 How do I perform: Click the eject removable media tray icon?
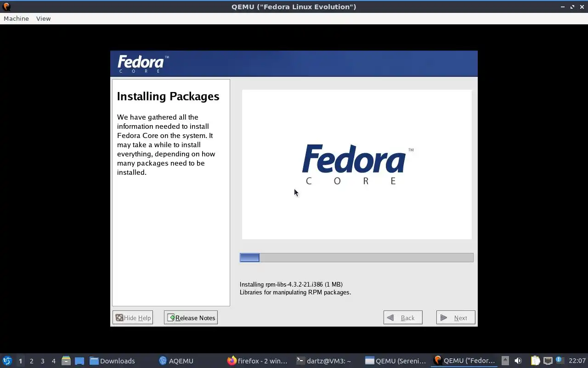tap(505, 361)
